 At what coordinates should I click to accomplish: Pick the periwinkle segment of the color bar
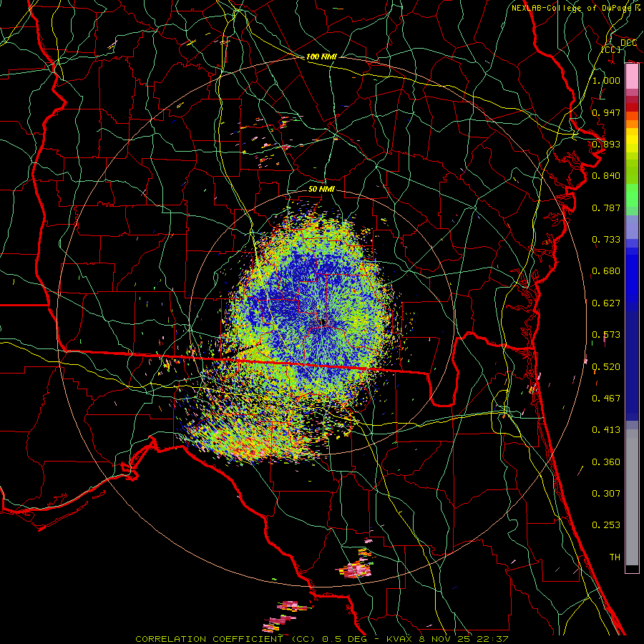coord(632,227)
